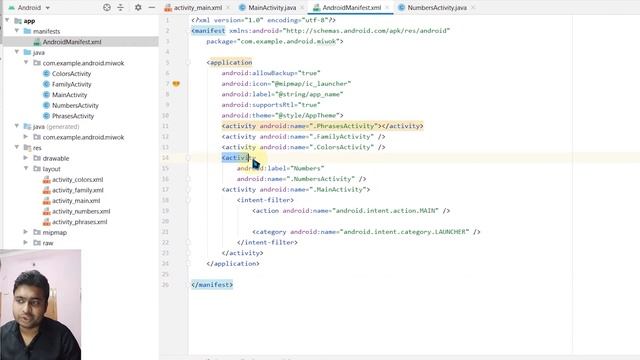Click the manifest opening tag text

coord(208,31)
